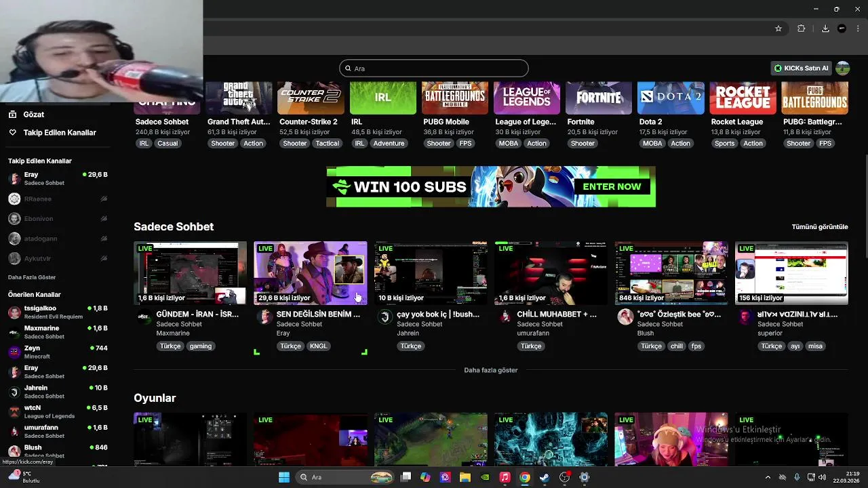Click ENTER NOW on Win 100 Subs banner
868x488 pixels.
coord(612,186)
